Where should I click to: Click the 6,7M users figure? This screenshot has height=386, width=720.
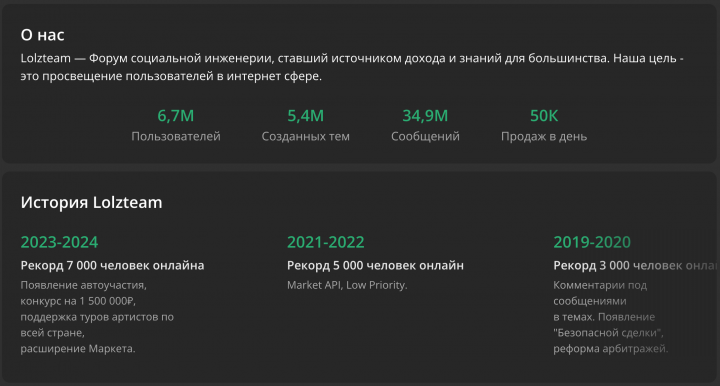(x=175, y=116)
